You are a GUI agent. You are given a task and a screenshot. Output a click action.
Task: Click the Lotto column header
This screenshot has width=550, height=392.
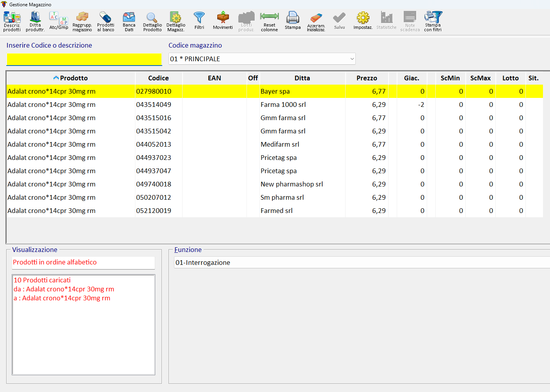(x=510, y=78)
